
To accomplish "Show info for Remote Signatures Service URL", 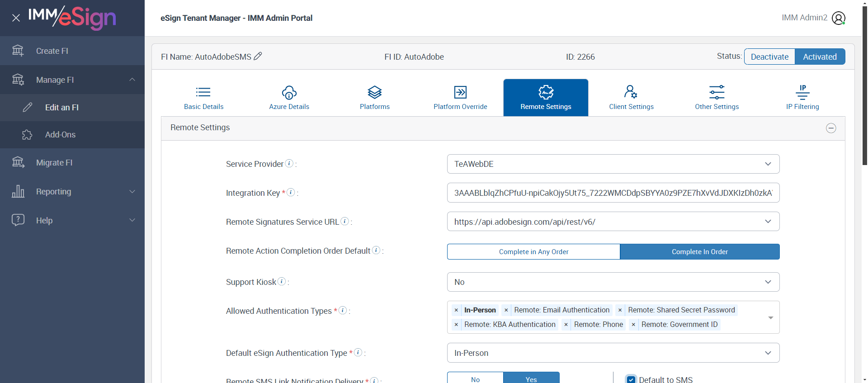I will click(345, 221).
